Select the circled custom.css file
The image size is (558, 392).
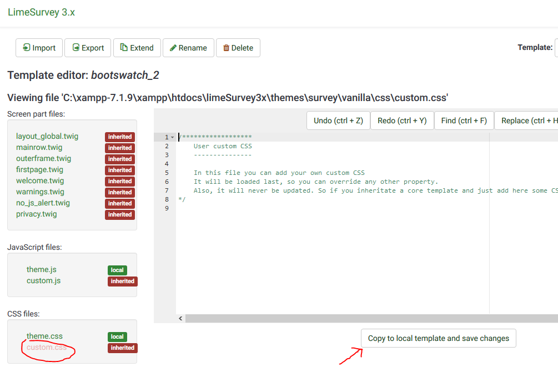click(47, 348)
